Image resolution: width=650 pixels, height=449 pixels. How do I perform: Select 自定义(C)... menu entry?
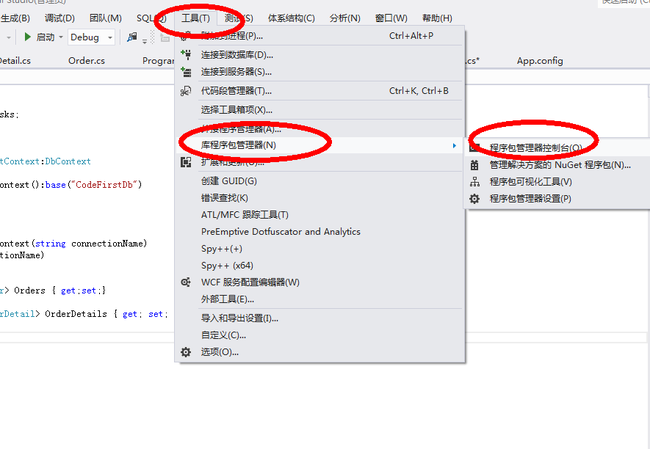[x=319, y=335]
